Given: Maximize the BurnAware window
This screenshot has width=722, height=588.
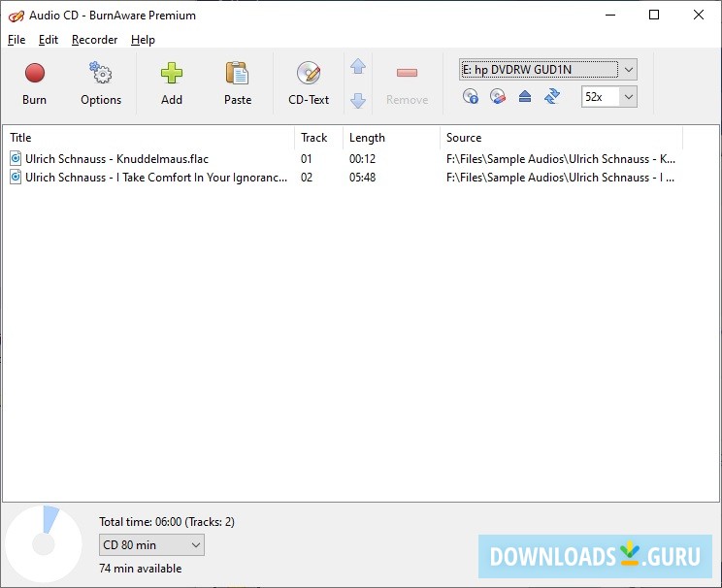Looking at the screenshot, I should coord(654,16).
